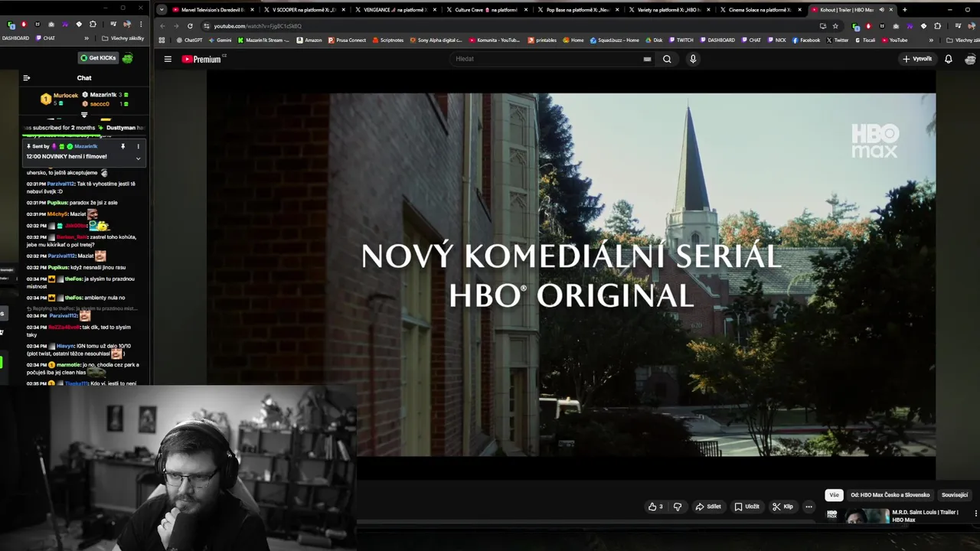
Task: Close the Kohout Trailer HBO Max tab
Action: click(890, 10)
